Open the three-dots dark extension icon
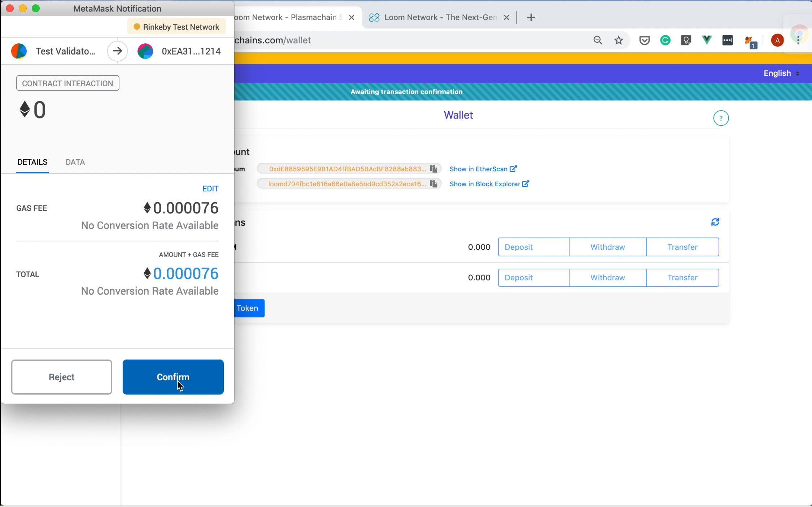The width and height of the screenshot is (812, 507). 728,40
